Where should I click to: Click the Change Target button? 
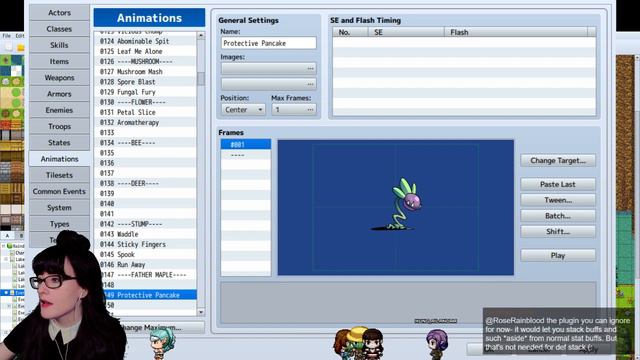[x=558, y=160]
